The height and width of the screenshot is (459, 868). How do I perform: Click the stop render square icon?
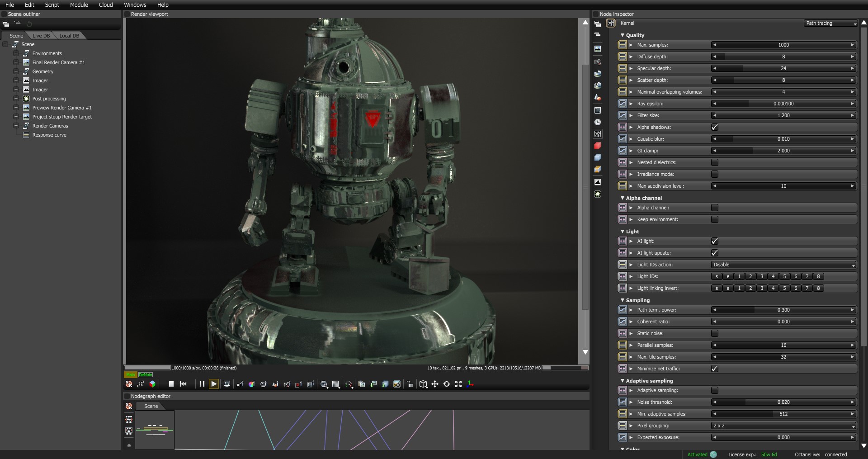(171, 384)
